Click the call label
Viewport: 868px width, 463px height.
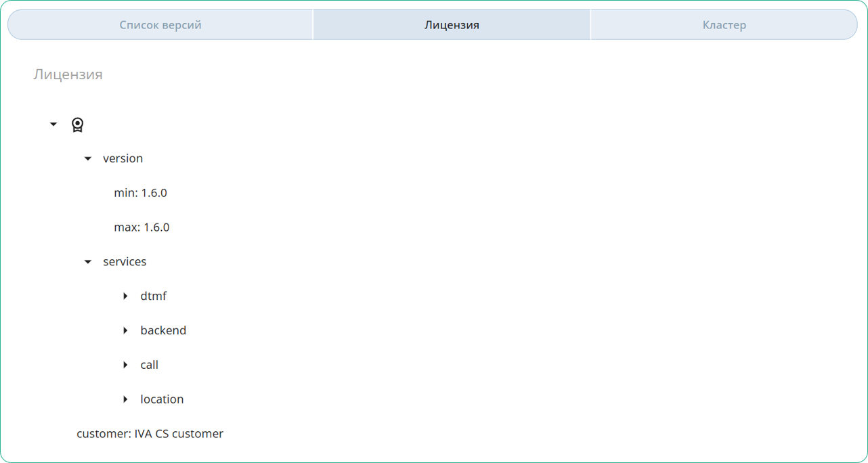coord(149,365)
